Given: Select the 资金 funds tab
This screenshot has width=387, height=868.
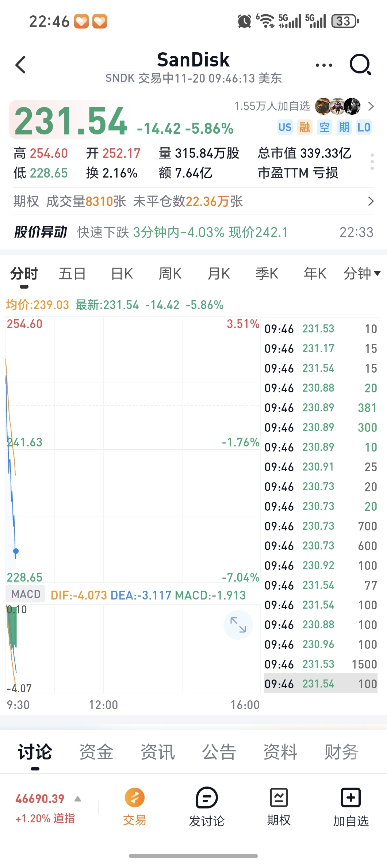Looking at the screenshot, I should click(x=96, y=752).
